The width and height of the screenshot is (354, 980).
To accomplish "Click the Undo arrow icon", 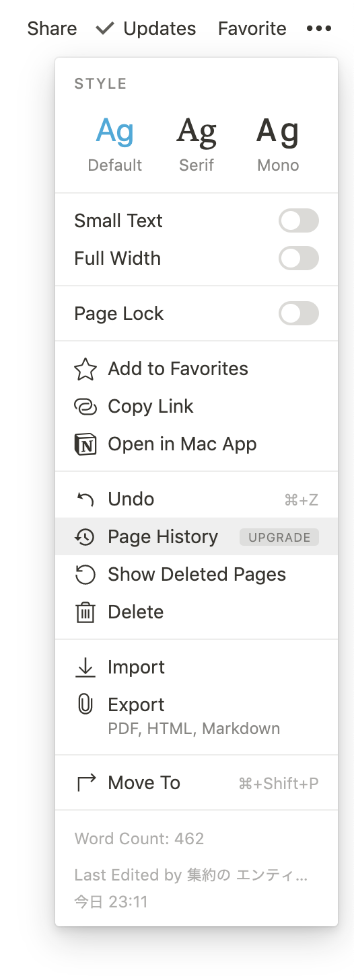I will (85, 499).
